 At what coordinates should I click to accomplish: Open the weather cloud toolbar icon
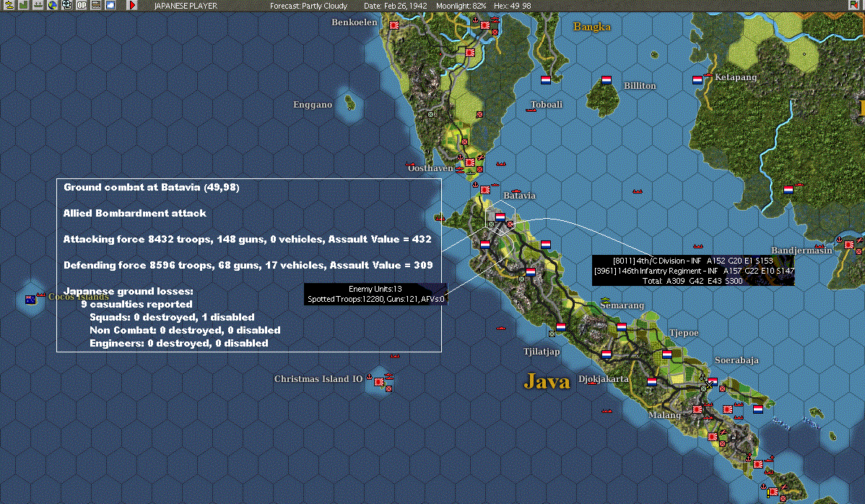click(x=110, y=5)
